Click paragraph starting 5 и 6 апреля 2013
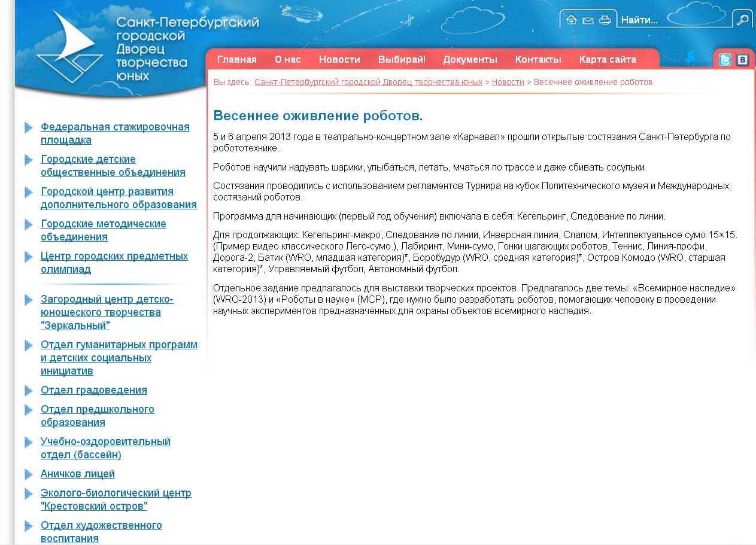Screen dimensions: 756x545 pos(472,142)
